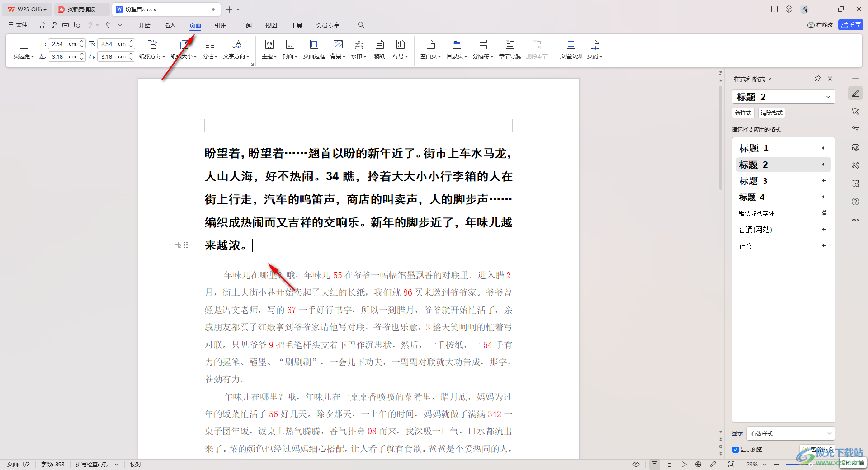Open the new tab options dropdown arrow

238,9
